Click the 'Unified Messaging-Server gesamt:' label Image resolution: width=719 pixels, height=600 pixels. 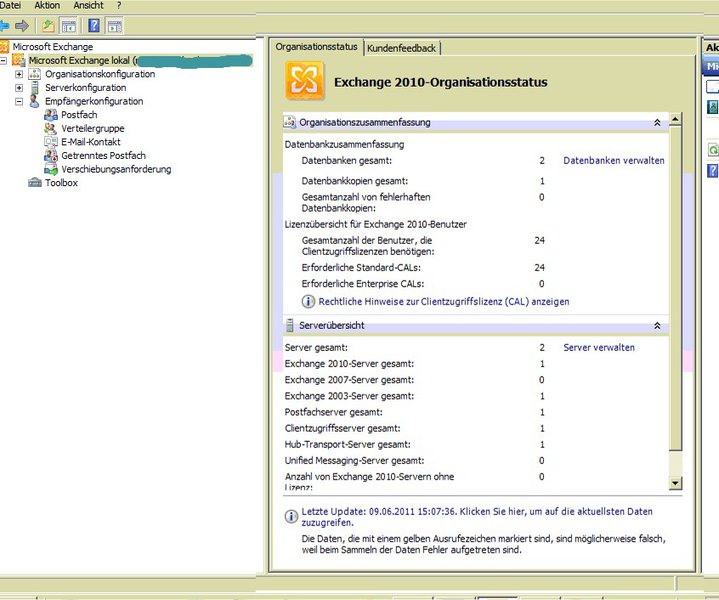354,460
